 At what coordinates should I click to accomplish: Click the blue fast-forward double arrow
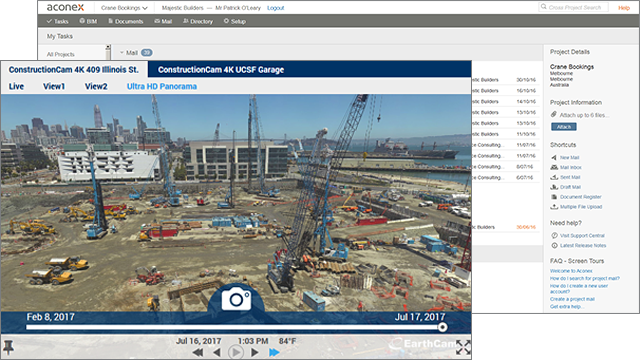(274, 352)
